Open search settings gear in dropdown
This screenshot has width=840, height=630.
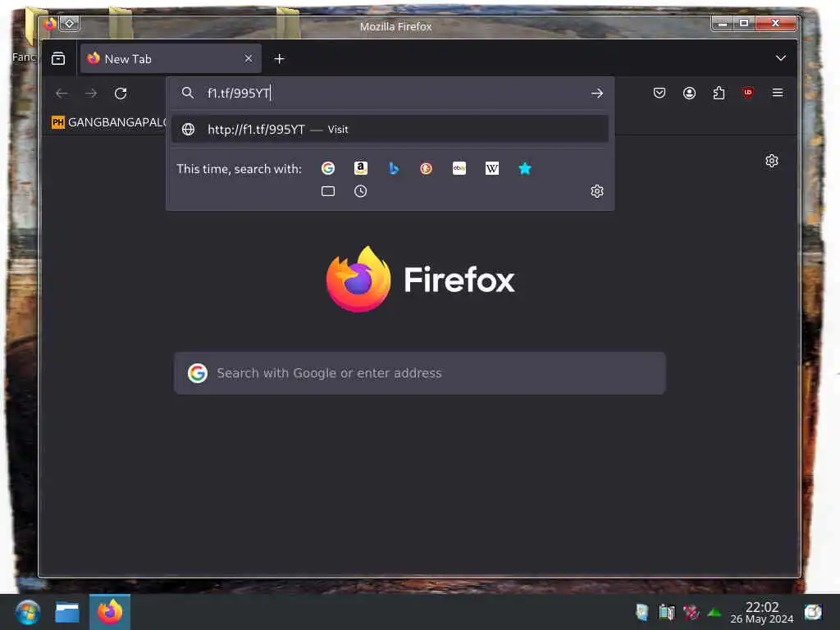click(597, 191)
